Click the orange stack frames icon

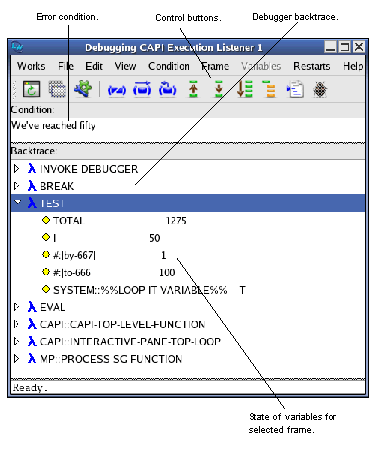pos(269,89)
